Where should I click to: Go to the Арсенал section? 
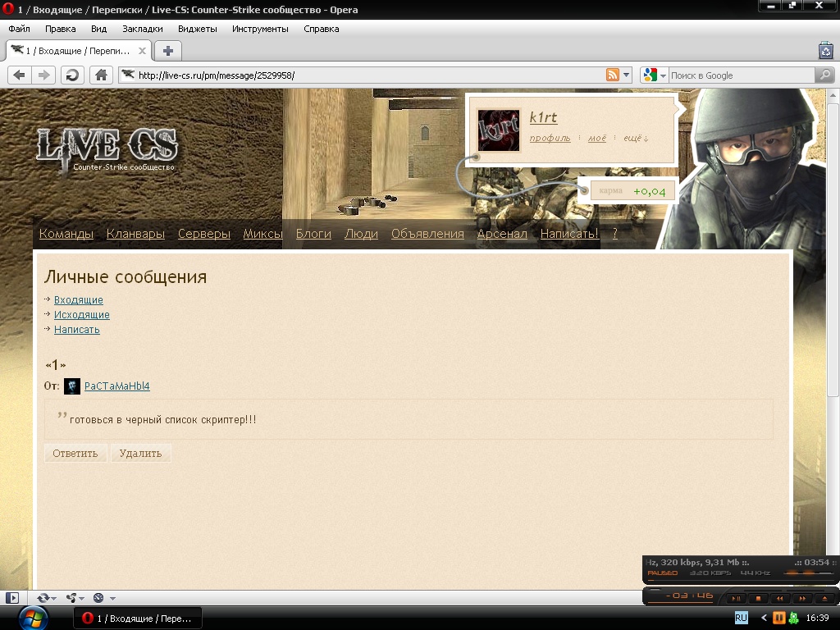[x=503, y=234]
